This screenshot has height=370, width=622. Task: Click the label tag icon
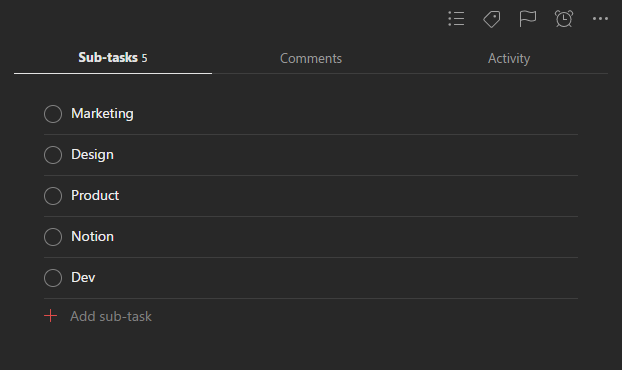pos(491,19)
